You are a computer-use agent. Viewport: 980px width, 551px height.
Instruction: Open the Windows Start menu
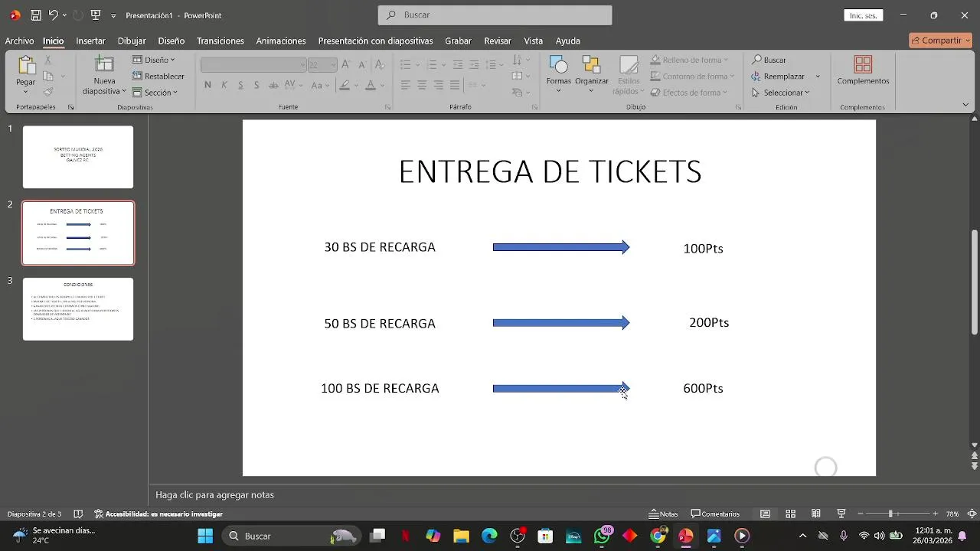(x=205, y=536)
